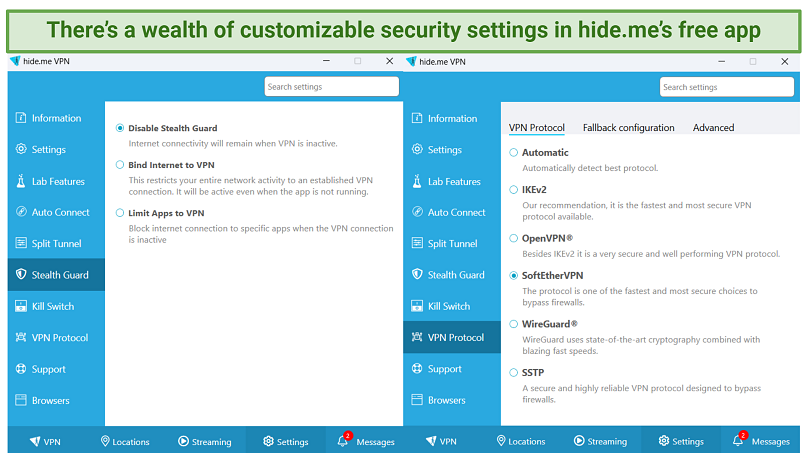
Task: Click Support lifebuoy icon in left window
Action: [x=21, y=369]
